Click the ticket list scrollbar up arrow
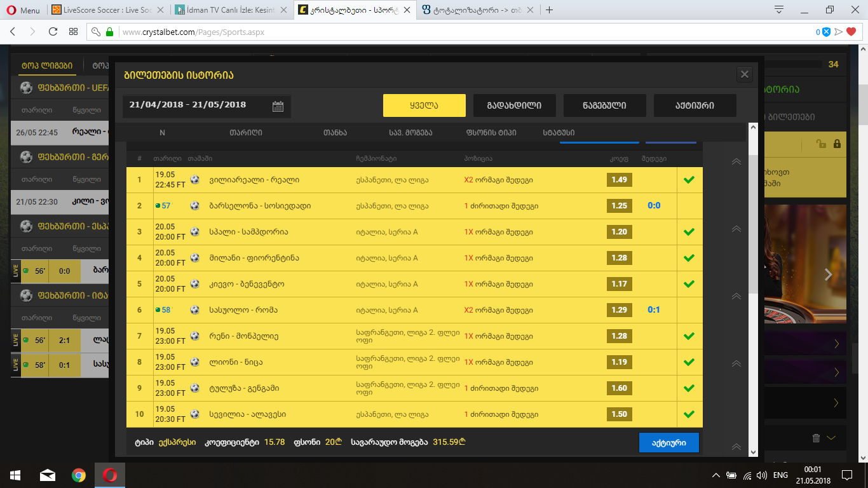Viewport: 868px width, 488px height. click(753, 128)
